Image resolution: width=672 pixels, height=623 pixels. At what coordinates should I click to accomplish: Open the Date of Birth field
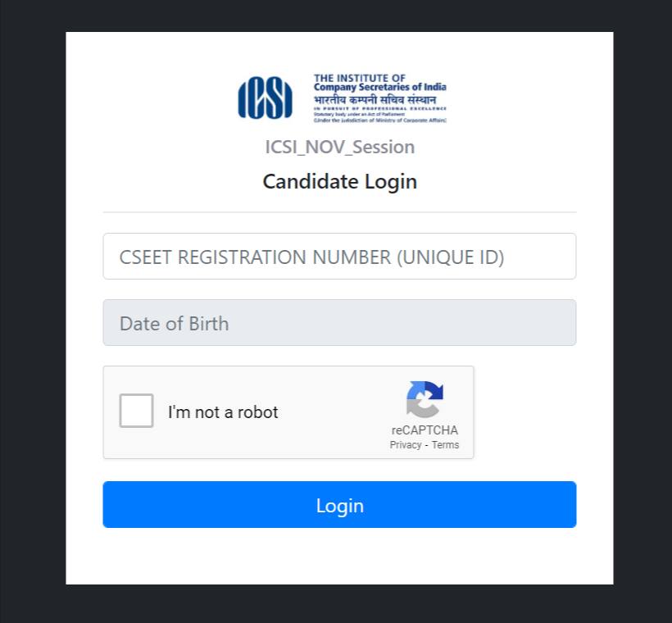coord(339,323)
